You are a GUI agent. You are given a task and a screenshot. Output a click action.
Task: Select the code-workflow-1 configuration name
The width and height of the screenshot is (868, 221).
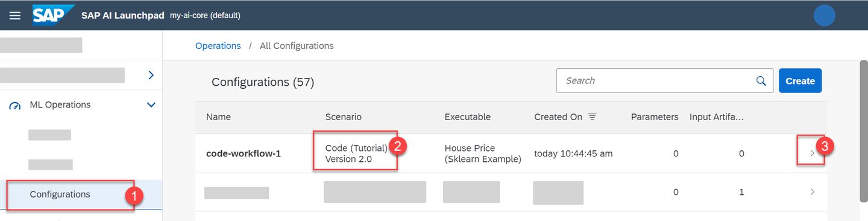(244, 154)
